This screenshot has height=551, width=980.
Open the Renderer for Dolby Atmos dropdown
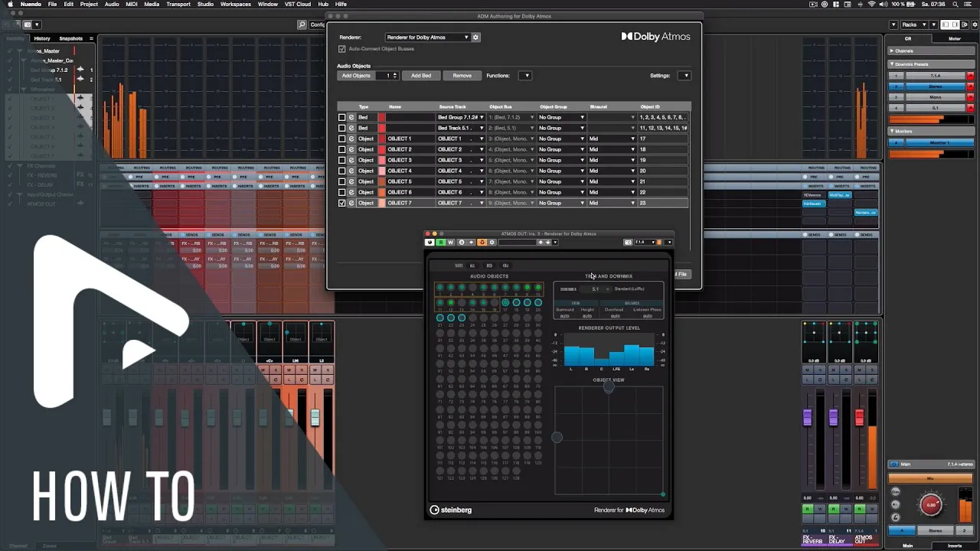click(x=427, y=37)
